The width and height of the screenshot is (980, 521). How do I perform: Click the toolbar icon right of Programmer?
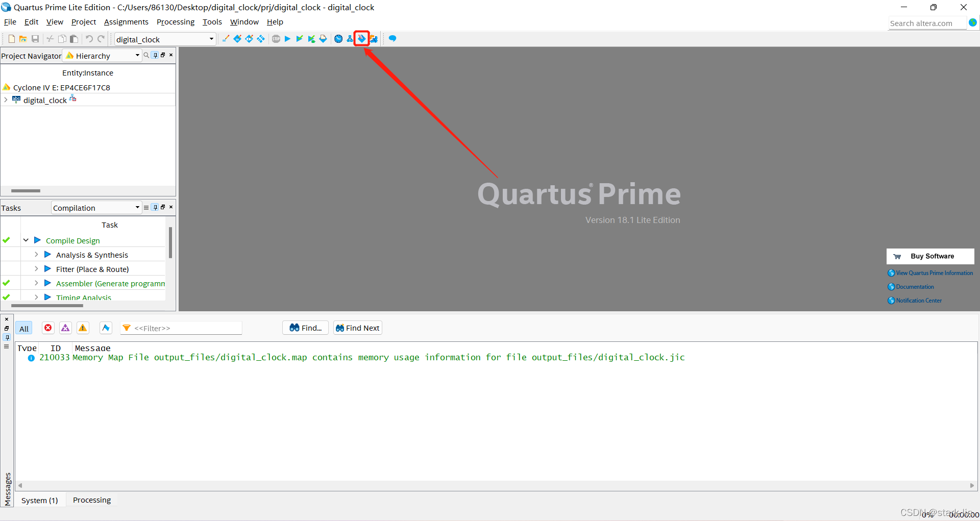(x=374, y=39)
